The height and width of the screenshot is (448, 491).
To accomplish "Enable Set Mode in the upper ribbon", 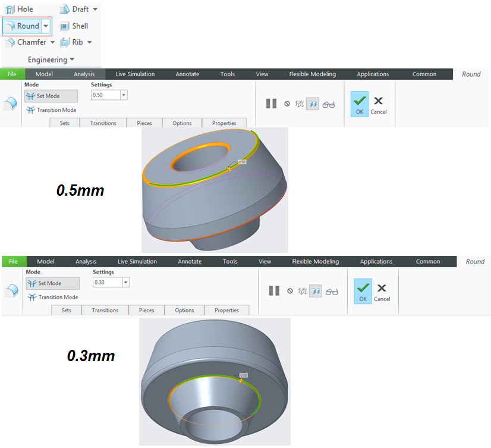I will (51, 96).
